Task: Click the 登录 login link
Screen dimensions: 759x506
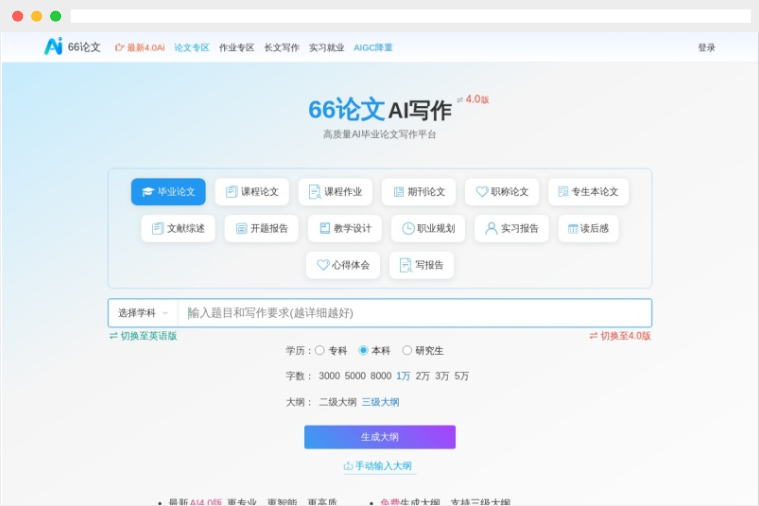Action: [706, 47]
